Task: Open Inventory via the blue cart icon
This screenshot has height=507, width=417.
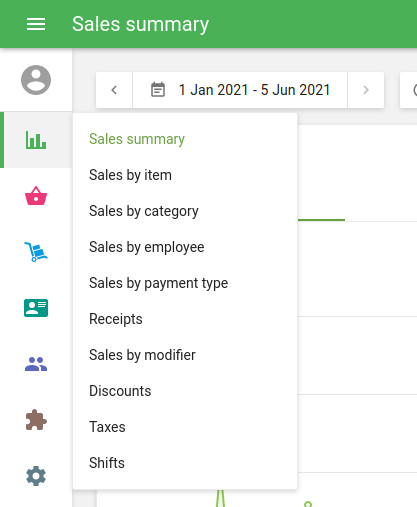Action: tap(36, 252)
